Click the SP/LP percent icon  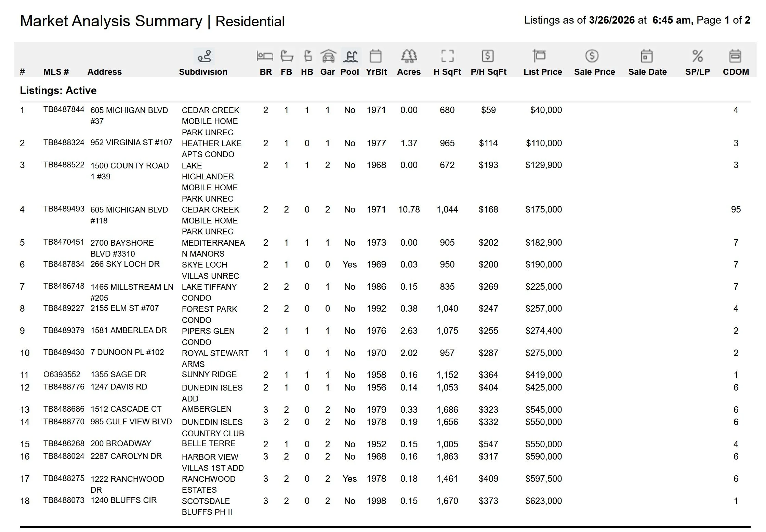point(698,56)
